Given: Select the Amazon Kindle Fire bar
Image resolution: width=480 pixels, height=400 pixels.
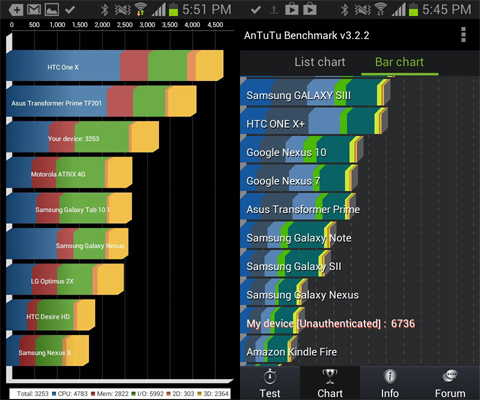Looking at the screenshot, I should click(269, 349).
